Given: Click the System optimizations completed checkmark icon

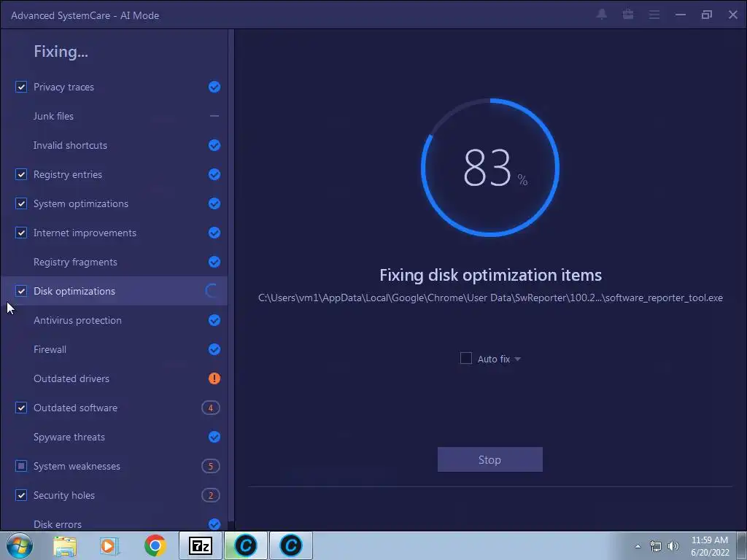Looking at the screenshot, I should [214, 203].
